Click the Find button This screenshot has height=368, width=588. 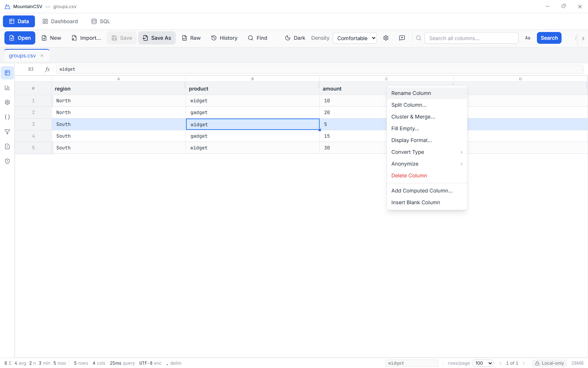click(257, 38)
